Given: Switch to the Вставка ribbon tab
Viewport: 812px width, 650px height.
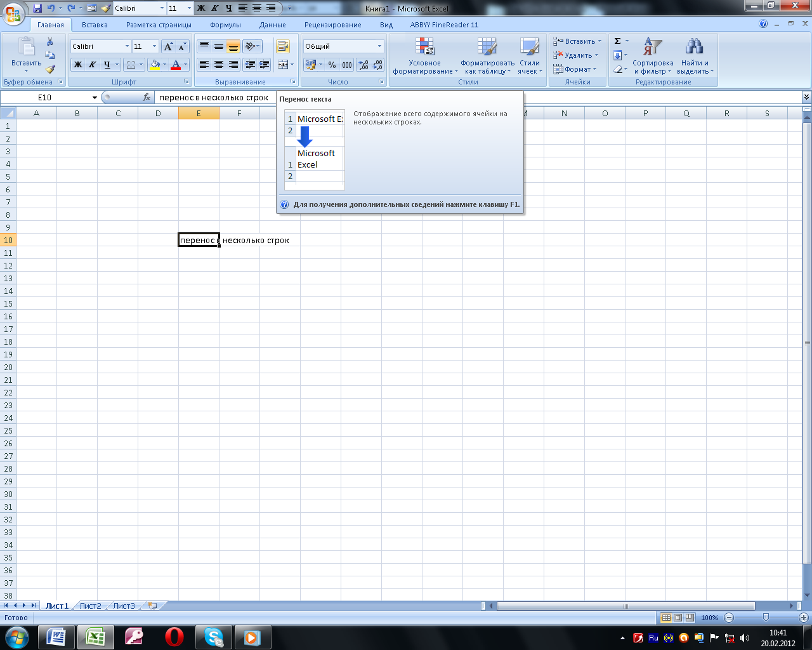Looking at the screenshot, I should coord(95,25).
